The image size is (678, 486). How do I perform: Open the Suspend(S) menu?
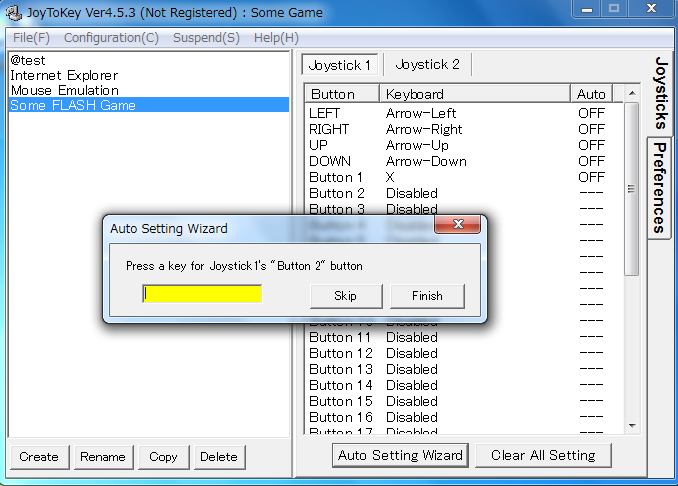[x=206, y=38]
